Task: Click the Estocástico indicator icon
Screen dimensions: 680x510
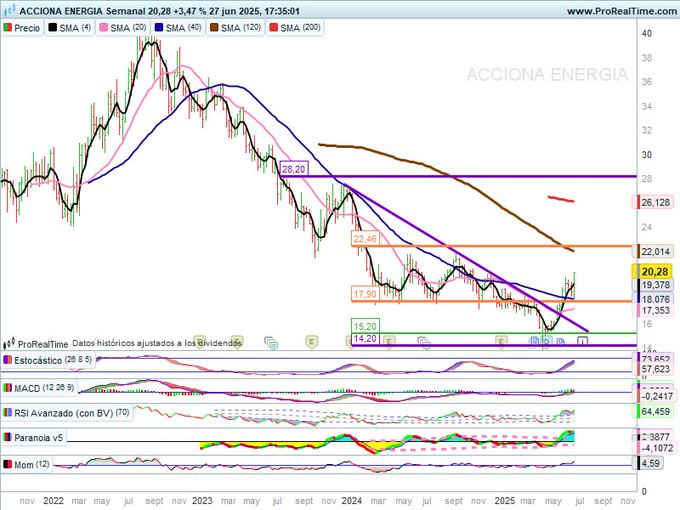Action: [x=7, y=360]
